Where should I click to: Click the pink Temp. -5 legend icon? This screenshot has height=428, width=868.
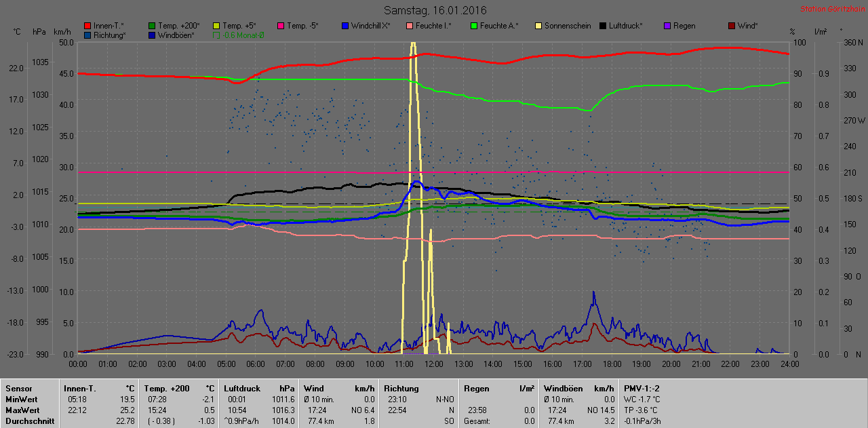tap(281, 26)
